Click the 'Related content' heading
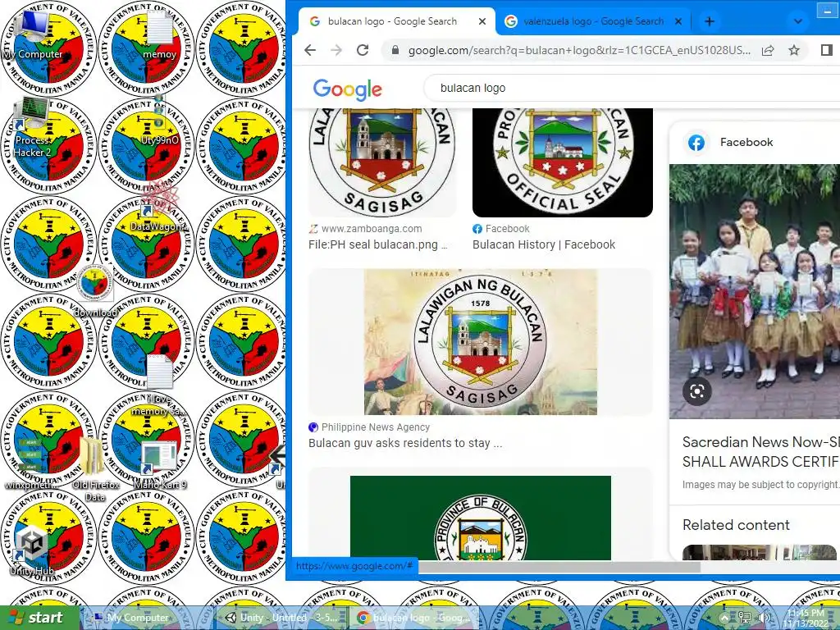Screen dimensions: 840x630 coord(736,525)
